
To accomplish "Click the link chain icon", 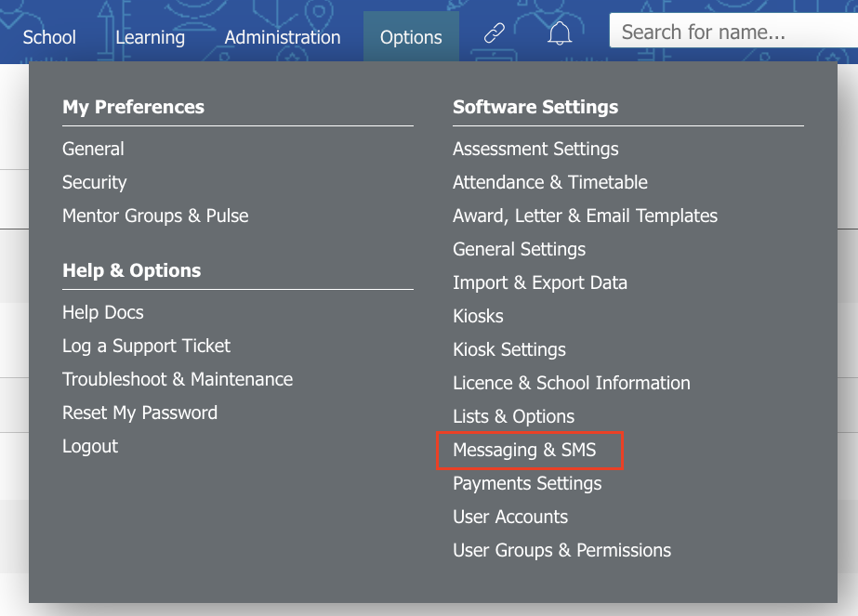I will [x=495, y=33].
